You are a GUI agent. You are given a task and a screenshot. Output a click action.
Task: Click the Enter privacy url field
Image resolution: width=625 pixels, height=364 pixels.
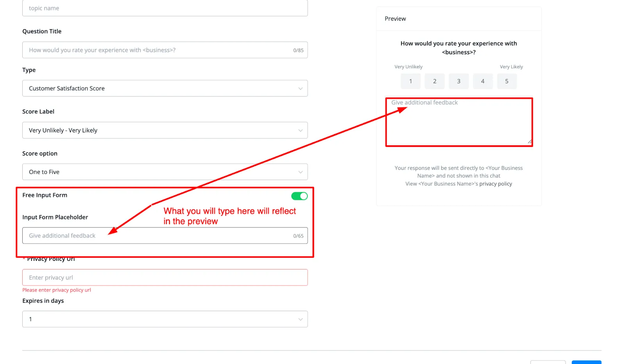[165, 277]
